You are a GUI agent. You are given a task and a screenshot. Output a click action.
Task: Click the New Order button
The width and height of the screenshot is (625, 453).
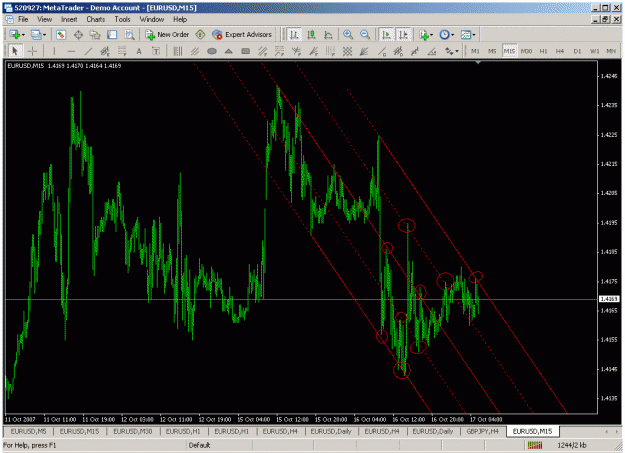click(x=167, y=35)
